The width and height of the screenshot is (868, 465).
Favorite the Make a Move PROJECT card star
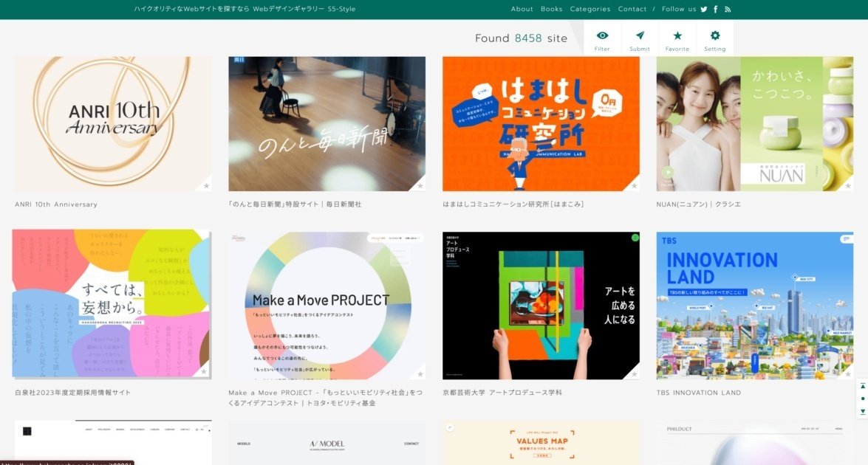(420, 373)
